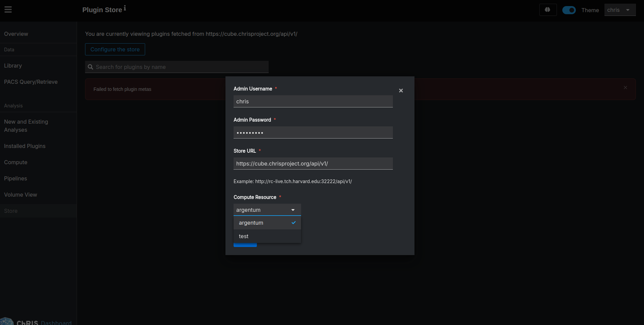This screenshot has width=644, height=325.
Task: Open the hamburger navigation menu
Action: click(8, 9)
